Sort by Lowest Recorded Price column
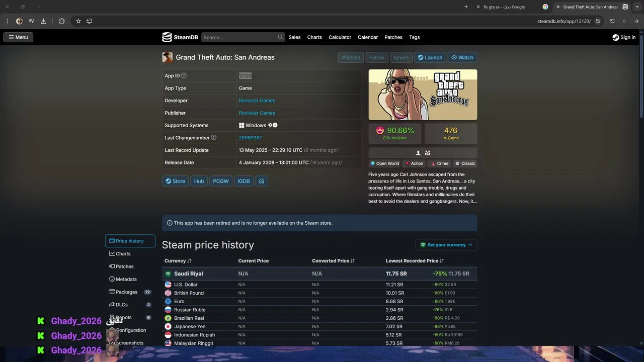 coord(415,261)
